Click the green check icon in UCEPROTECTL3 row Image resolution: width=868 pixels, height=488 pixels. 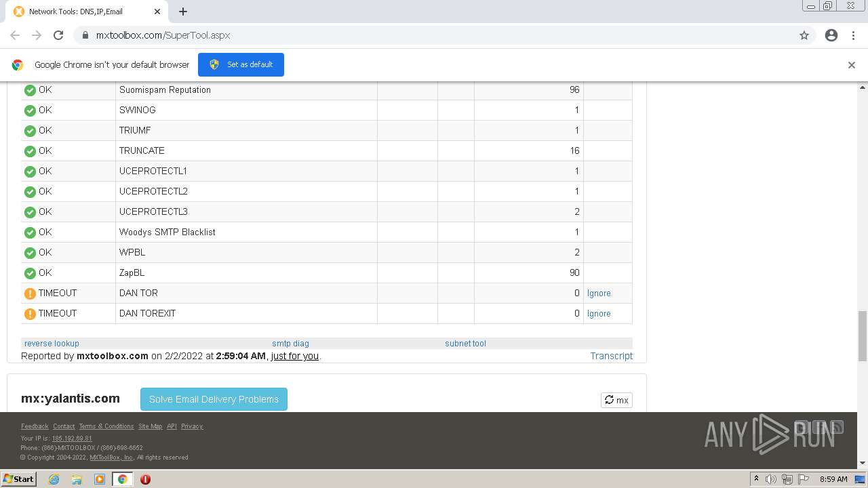point(30,212)
